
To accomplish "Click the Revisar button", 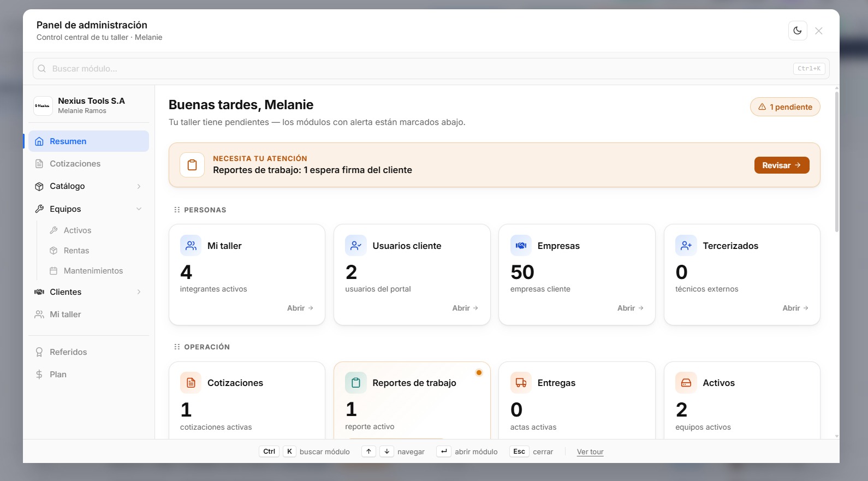I will [x=782, y=165].
